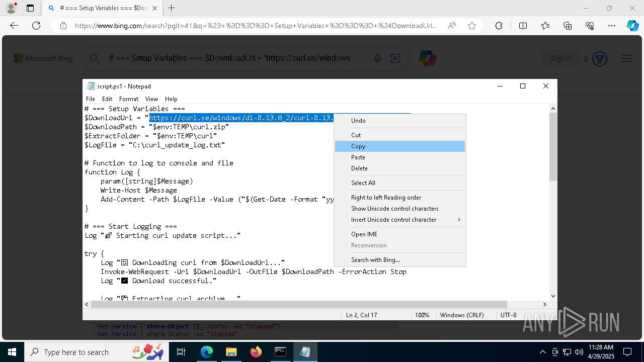Click Windows (CRLF) in status bar

click(x=462, y=315)
